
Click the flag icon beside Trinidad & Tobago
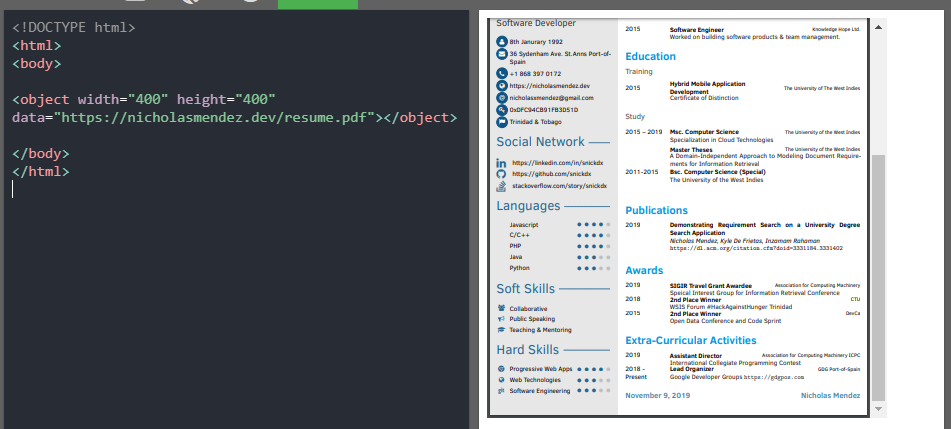(x=502, y=122)
